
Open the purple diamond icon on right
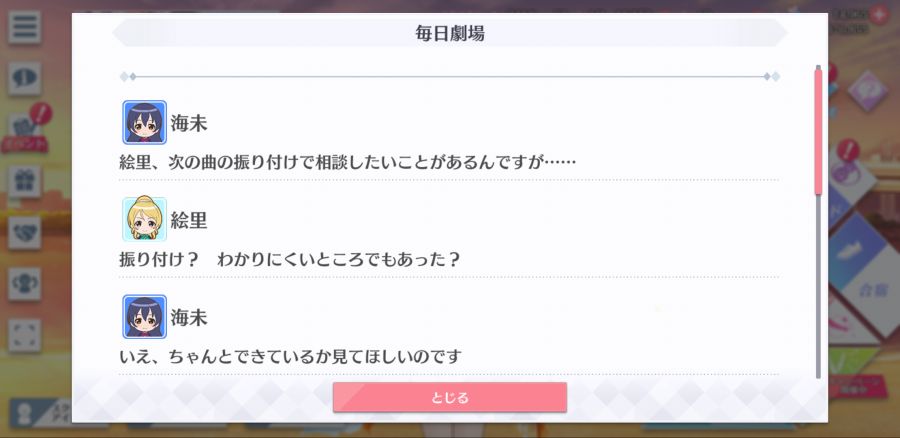(867, 91)
